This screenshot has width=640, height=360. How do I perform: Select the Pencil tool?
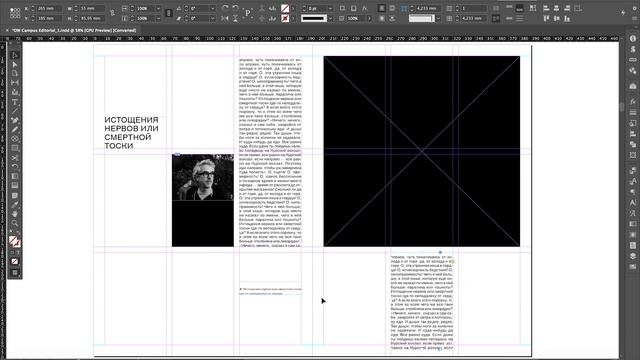pyautogui.click(x=15, y=129)
